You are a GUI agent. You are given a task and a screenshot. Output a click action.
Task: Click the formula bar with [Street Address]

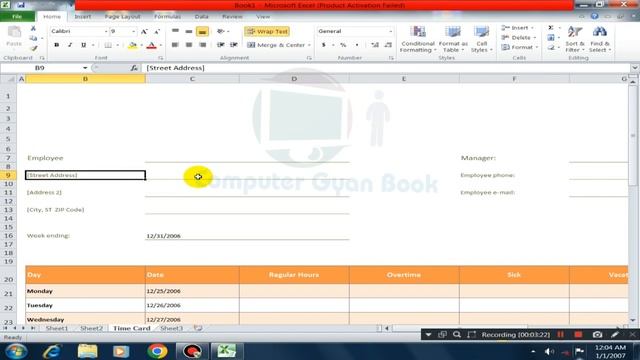(386, 68)
